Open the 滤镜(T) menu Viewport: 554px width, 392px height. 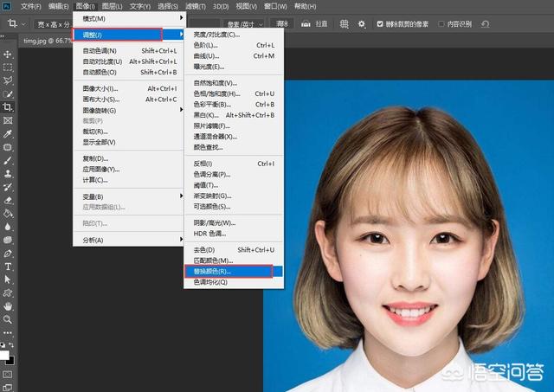pyautogui.click(x=196, y=6)
